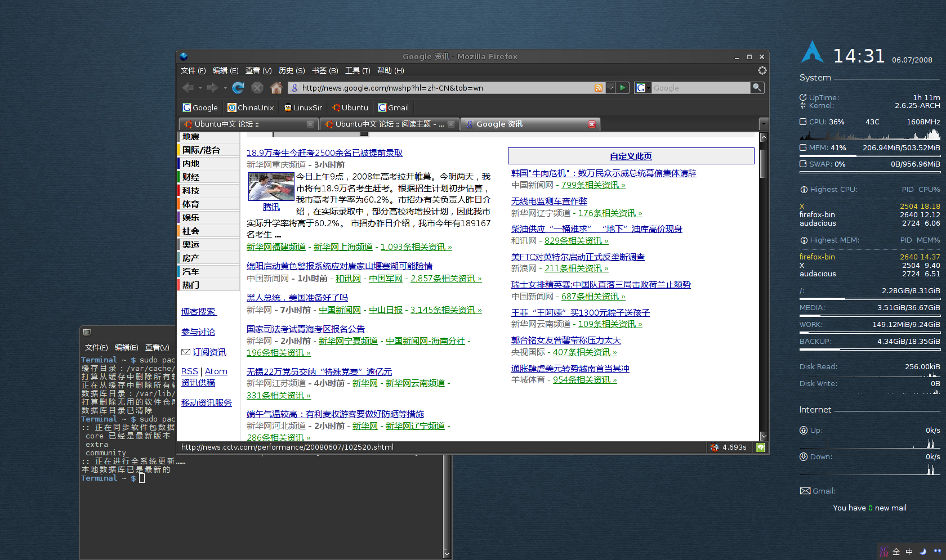
Task: Click in the Google search box
Action: [701, 88]
